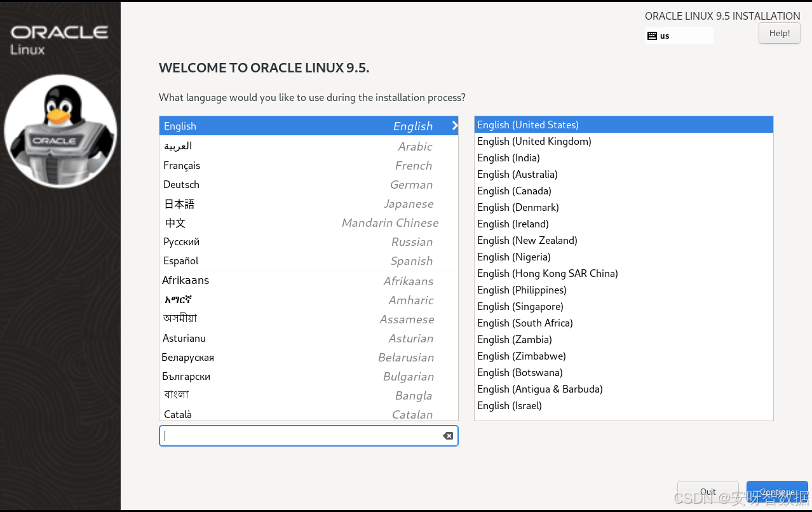Choose Asturianu (Asturian) language

tap(308, 338)
